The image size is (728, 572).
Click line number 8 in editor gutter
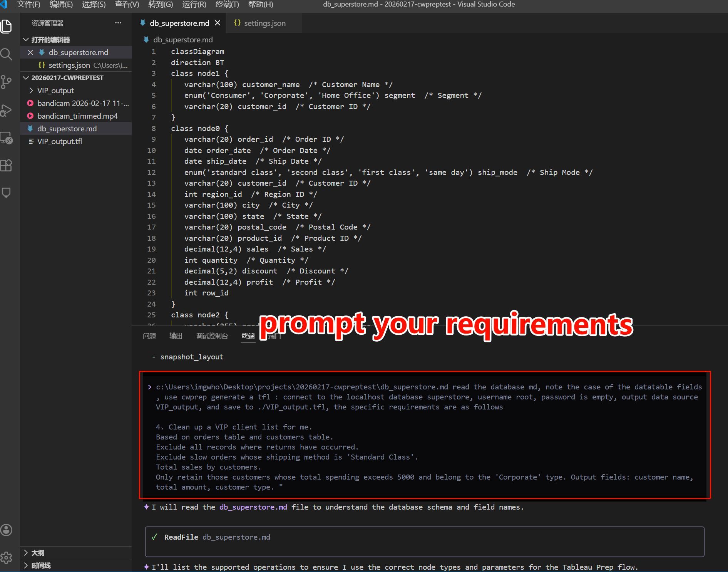154,128
